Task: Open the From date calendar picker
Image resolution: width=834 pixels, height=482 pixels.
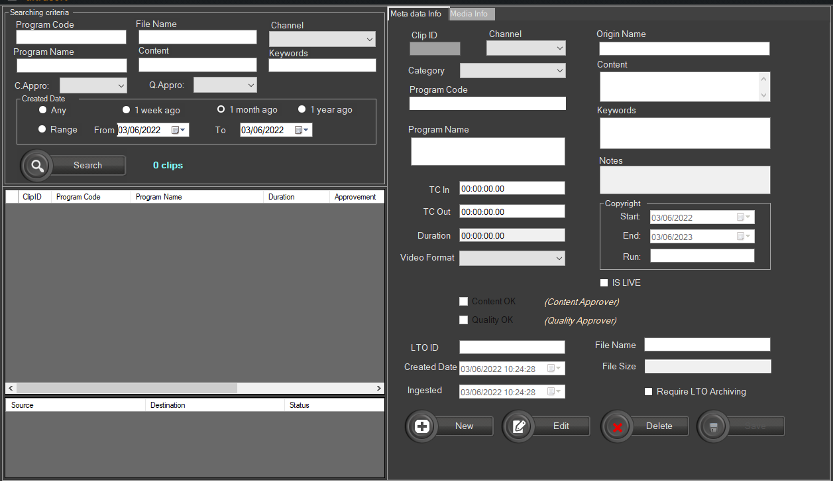Action: click(178, 130)
